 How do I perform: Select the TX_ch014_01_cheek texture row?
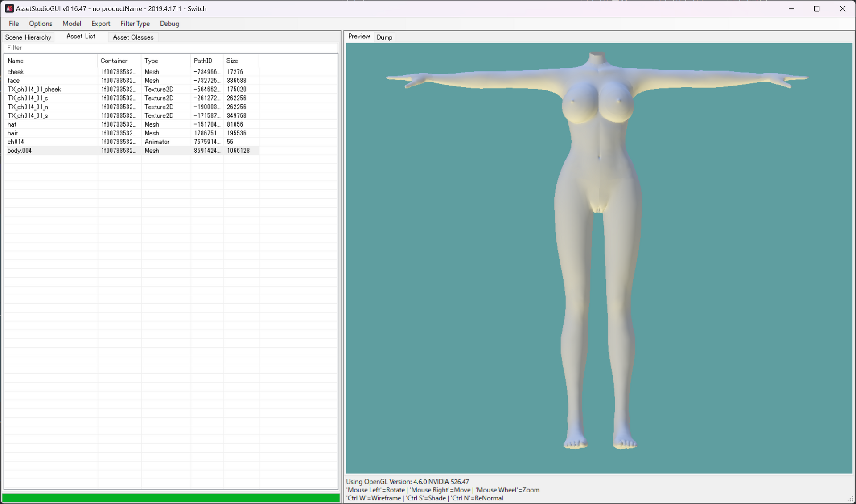132,90
